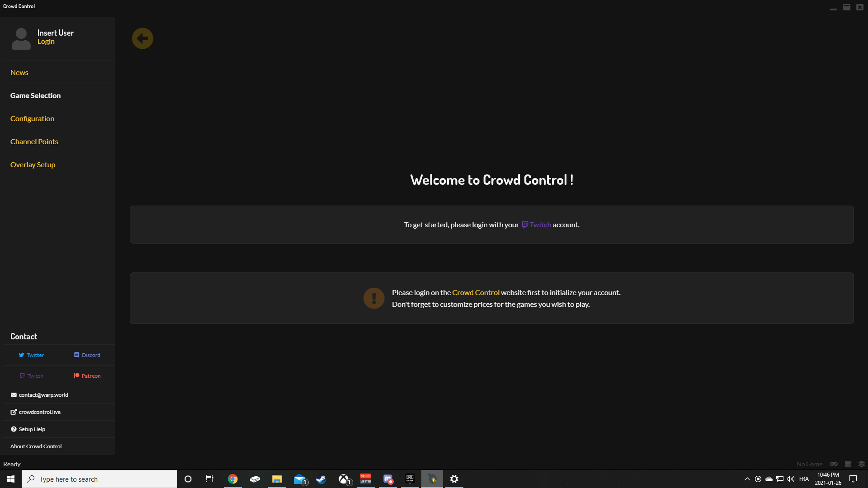Open the Discord contact link
The width and height of the screenshot is (868, 488).
click(87, 355)
